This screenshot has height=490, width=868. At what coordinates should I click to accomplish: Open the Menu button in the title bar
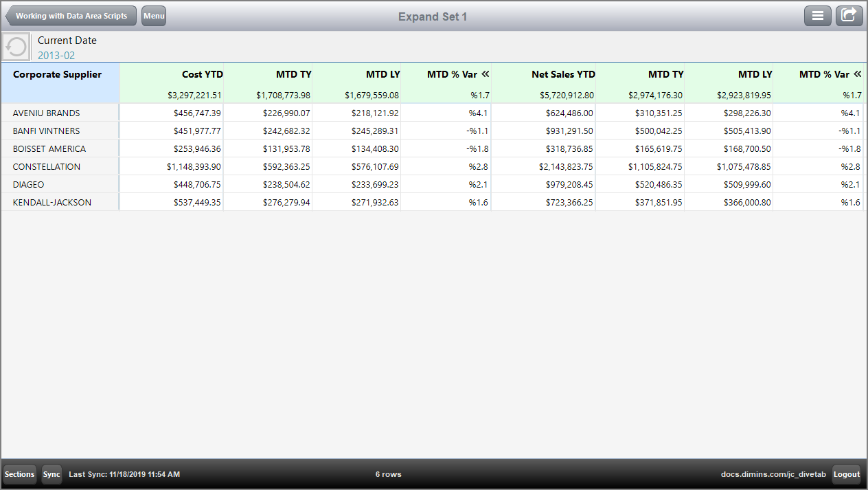click(153, 15)
